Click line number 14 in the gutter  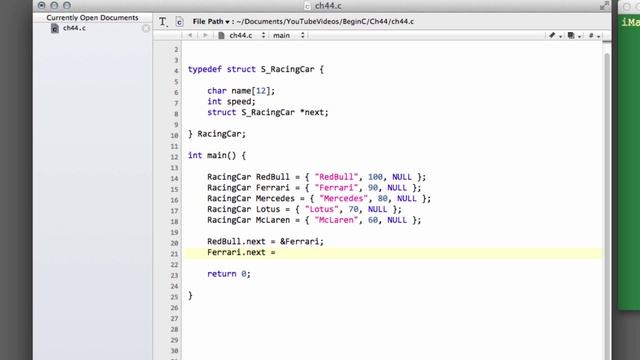[x=174, y=179]
